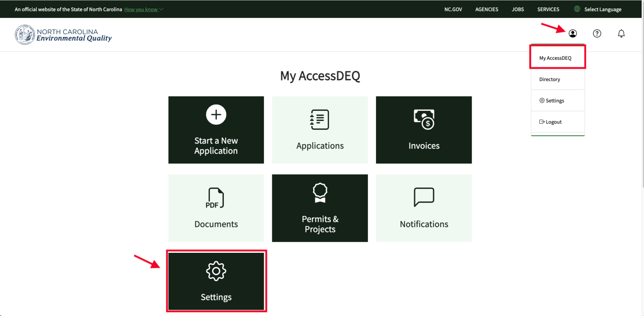The image size is (644, 316).
Task: Choose Directory in the account dropdown menu
Action: tap(549, 79)
